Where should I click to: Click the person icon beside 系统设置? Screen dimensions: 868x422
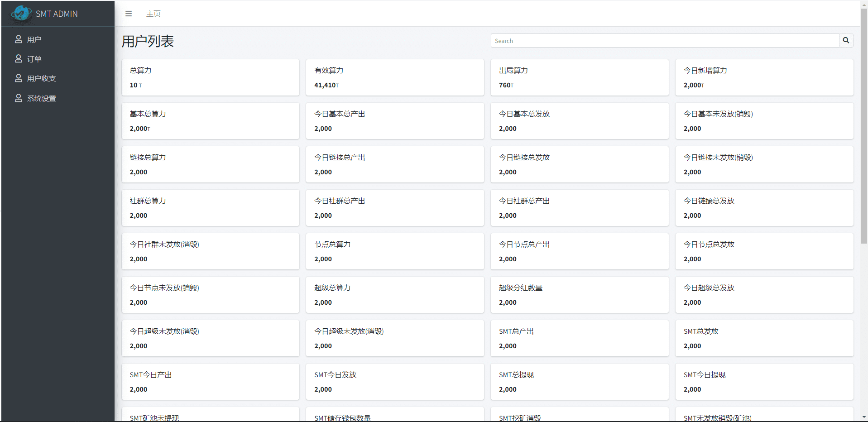19,98
